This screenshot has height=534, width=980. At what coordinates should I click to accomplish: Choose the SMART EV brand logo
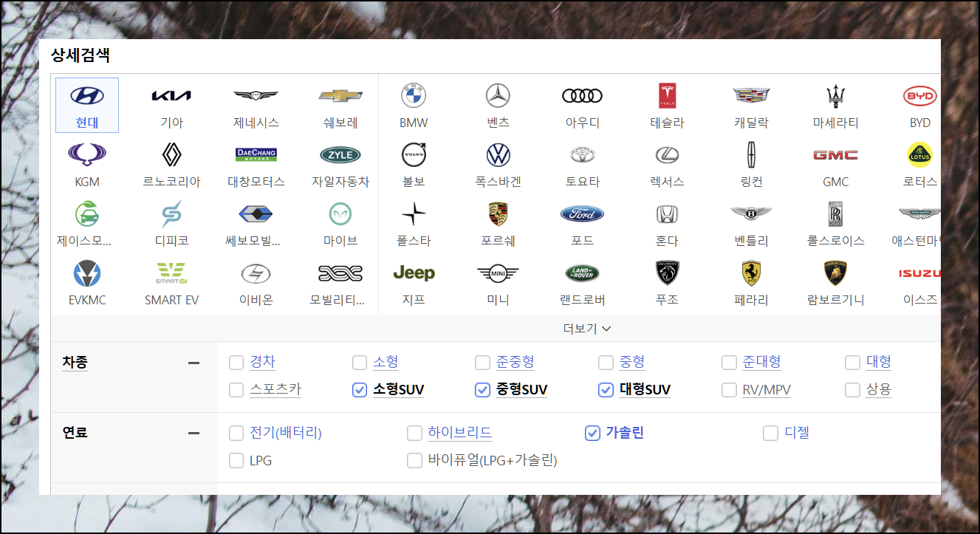pyautogui.click(x=171, y=273)
